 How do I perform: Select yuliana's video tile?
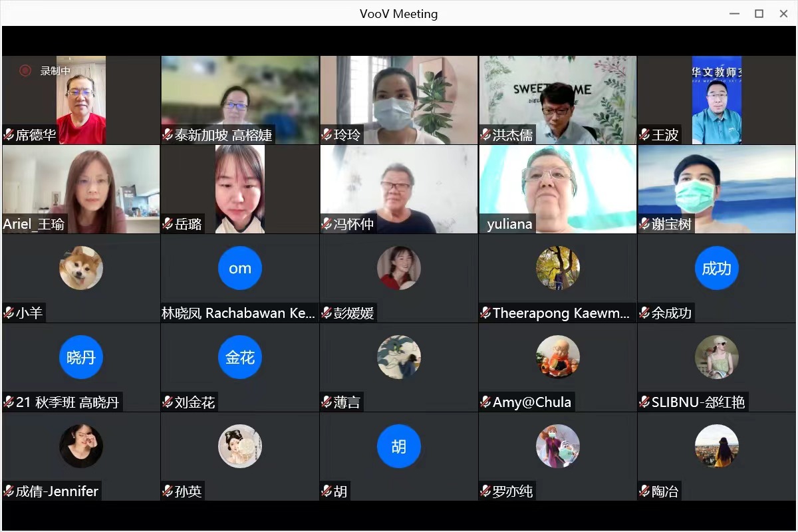coord(557,189)
